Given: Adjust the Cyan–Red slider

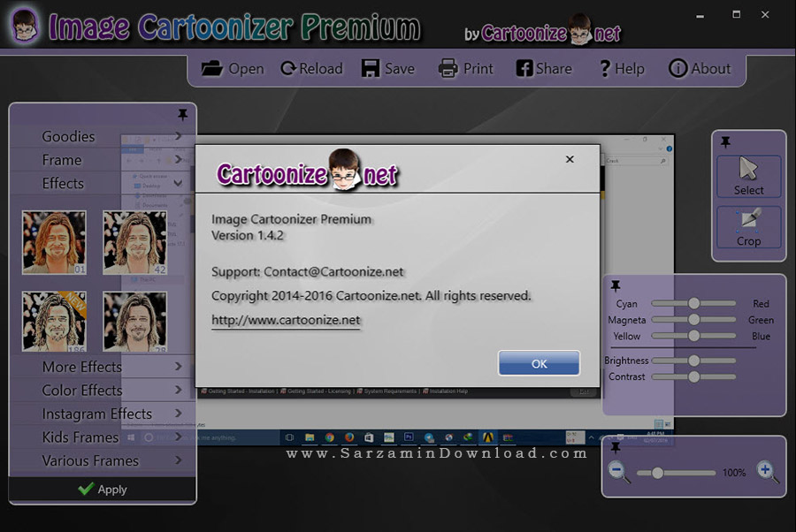Looking at the screenshot, I should click(x=693, y=303).
